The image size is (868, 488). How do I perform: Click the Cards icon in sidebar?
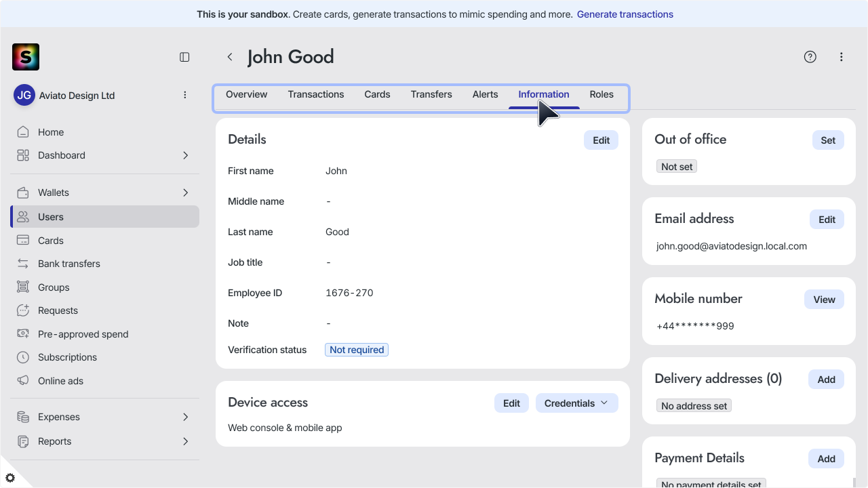(x=23, y=241)
